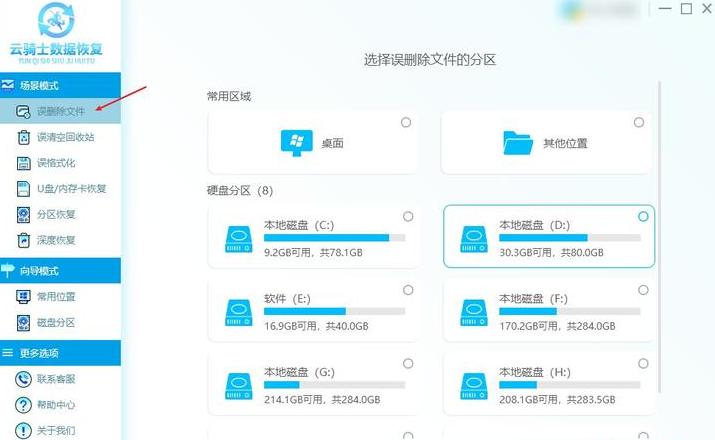Click the 常用区域 heading
The height and width of the screenshot is (440, 715).
(229, 96)
